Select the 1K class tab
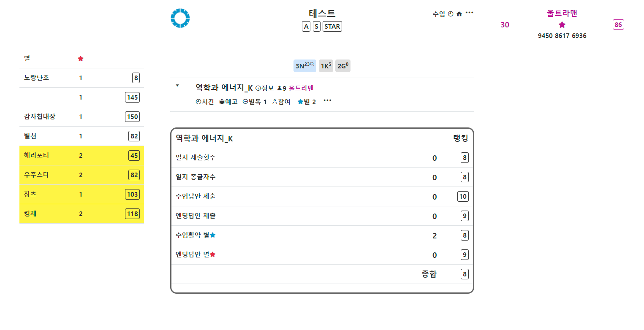 pos(326,66)
